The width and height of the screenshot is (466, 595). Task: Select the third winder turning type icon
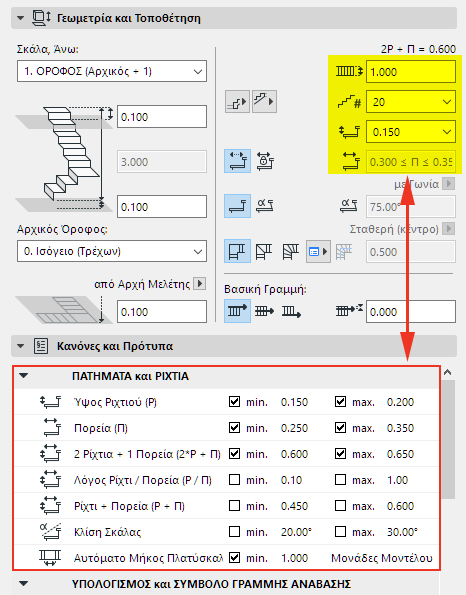(291, 251)
